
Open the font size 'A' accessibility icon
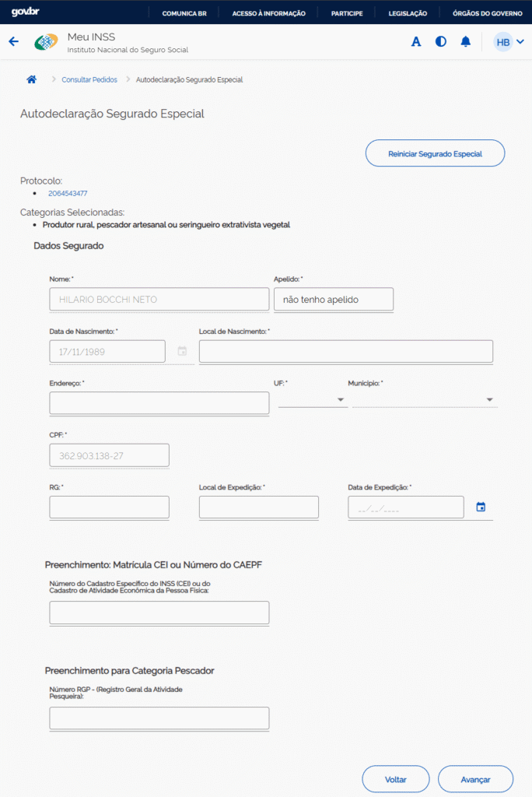416,42
